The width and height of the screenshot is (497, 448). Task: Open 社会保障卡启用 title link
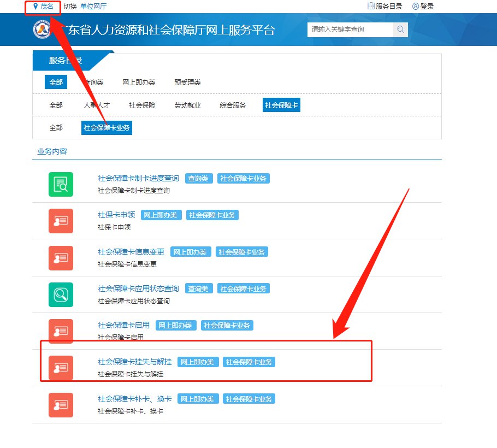[123, 325]
